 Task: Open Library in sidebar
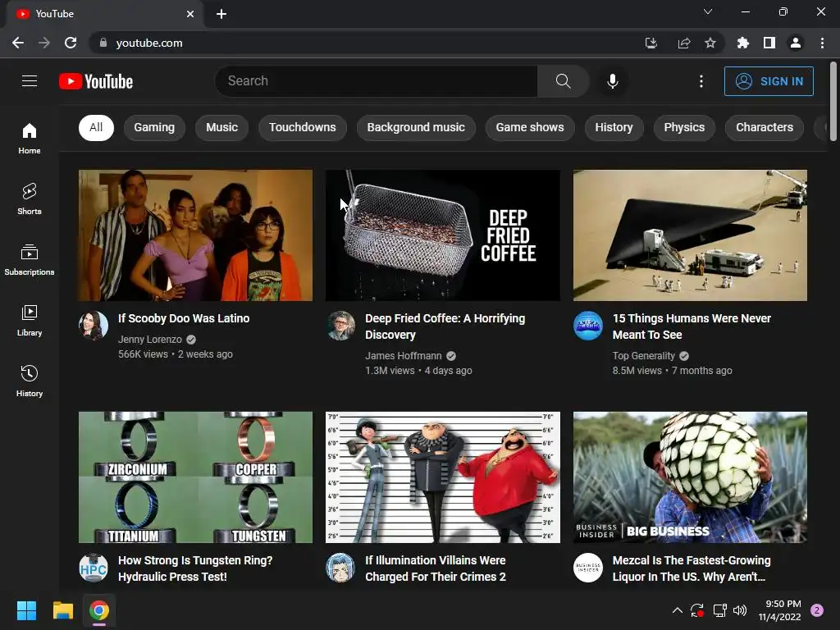30,321
